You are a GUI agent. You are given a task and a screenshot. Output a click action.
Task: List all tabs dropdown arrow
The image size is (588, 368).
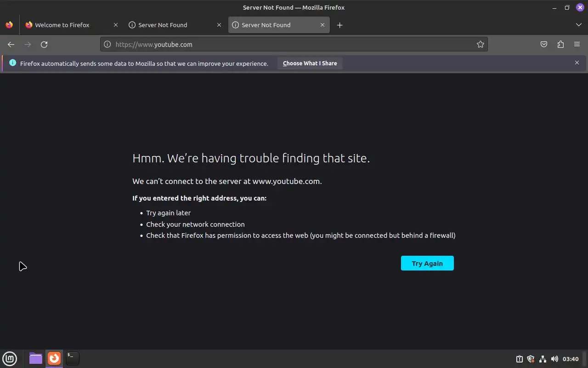(x=578, y=25)
